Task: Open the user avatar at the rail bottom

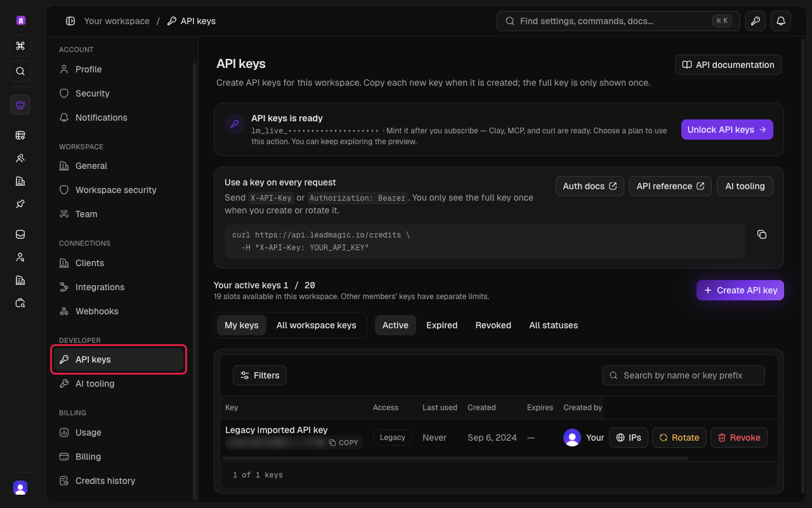Action: [x=20, y=488]
